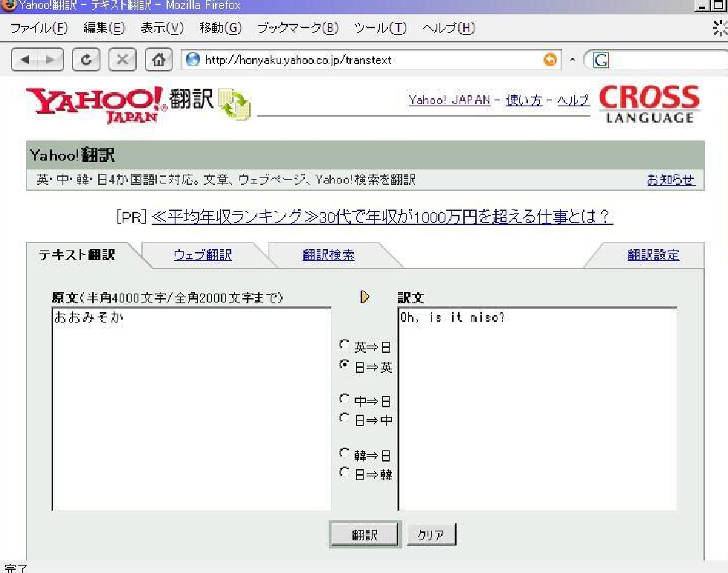Click the browser Forward arrow button

(x=51, y=60)
